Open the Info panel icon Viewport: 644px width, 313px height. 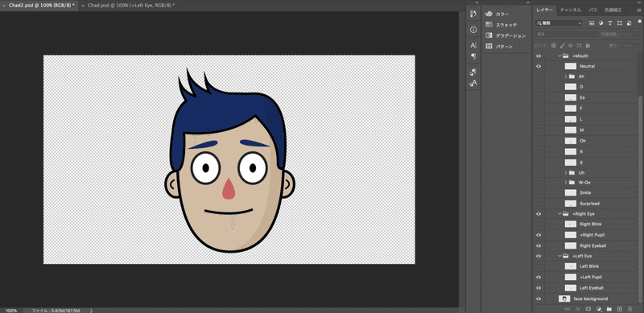point(473,30)
